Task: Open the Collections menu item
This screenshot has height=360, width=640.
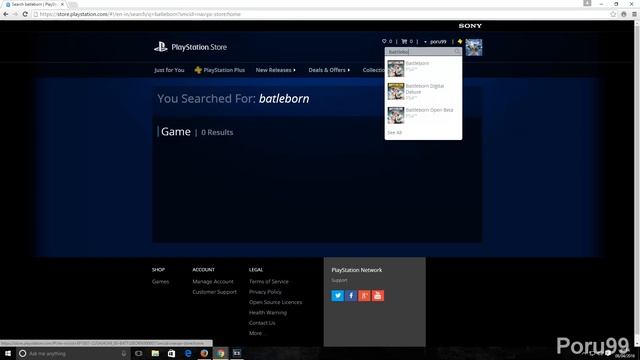Action: (x=373, y=70)
